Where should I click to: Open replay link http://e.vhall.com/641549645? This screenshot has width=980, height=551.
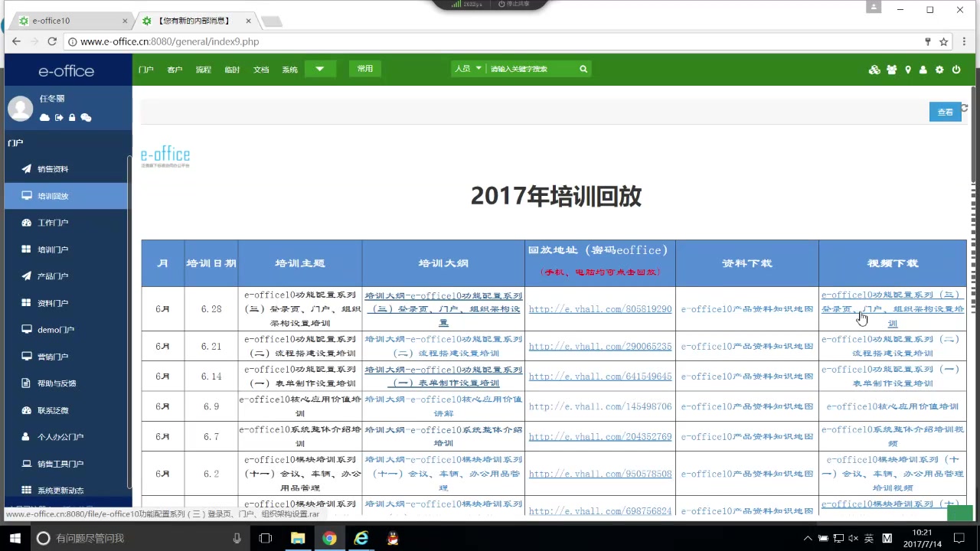pos(600,377)
